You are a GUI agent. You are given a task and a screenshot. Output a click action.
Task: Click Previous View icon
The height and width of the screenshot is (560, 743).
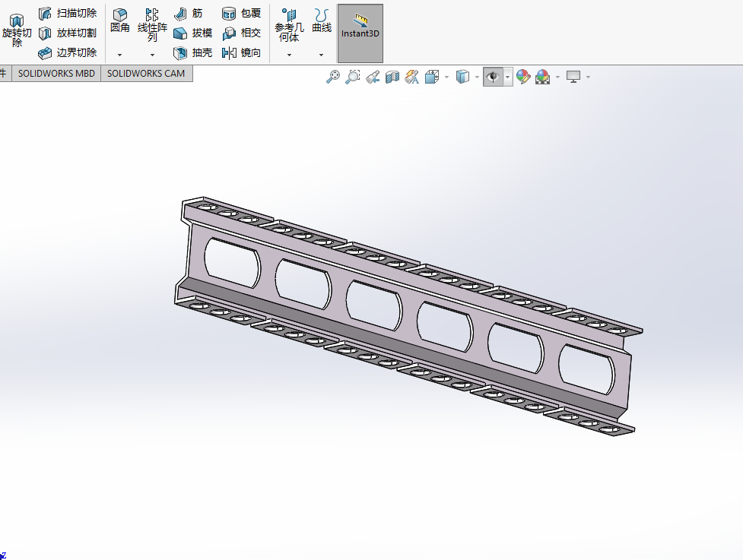[x=373, y=77]
